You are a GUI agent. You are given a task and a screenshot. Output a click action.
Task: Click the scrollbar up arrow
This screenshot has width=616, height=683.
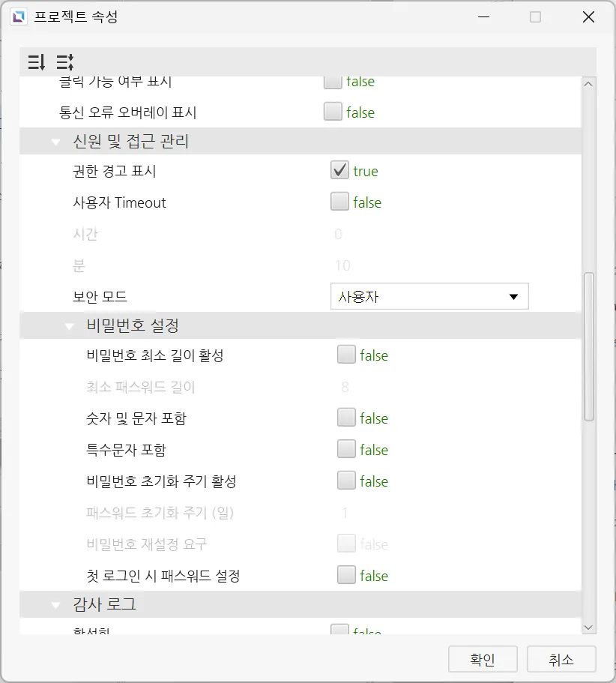(588, 84)
